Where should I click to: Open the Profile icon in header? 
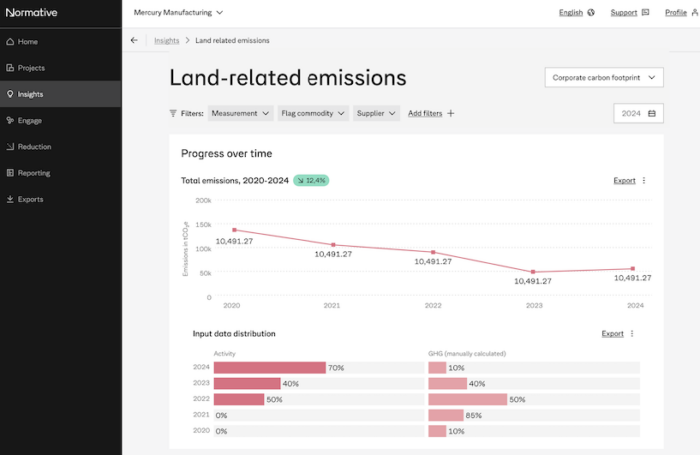(x=694, y=13)
